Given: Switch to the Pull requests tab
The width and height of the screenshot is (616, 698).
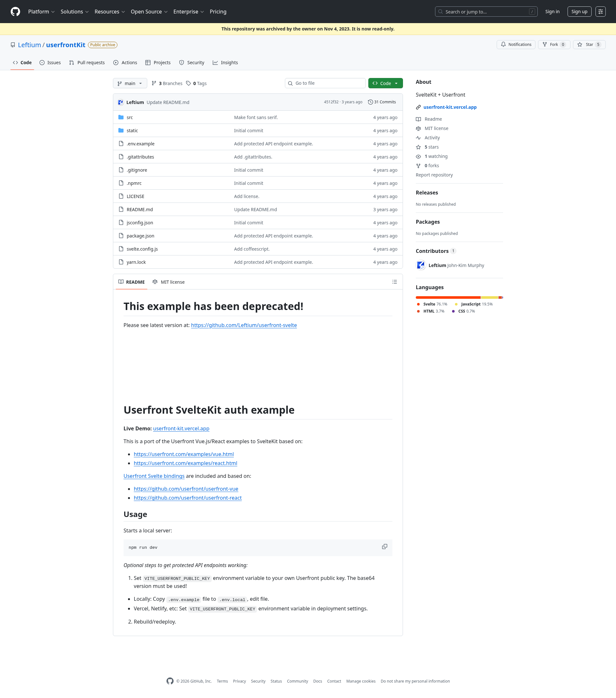Looking at the screenshot, I should tap(87, 63).
